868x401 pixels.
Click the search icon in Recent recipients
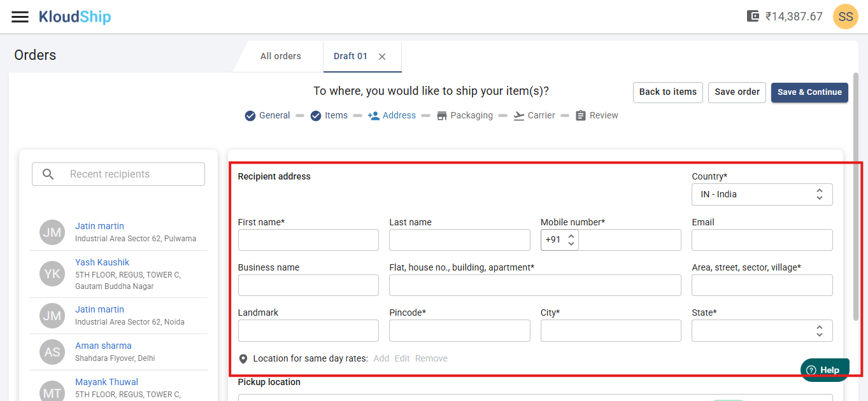pyautogui.click(x=48, y=174)
